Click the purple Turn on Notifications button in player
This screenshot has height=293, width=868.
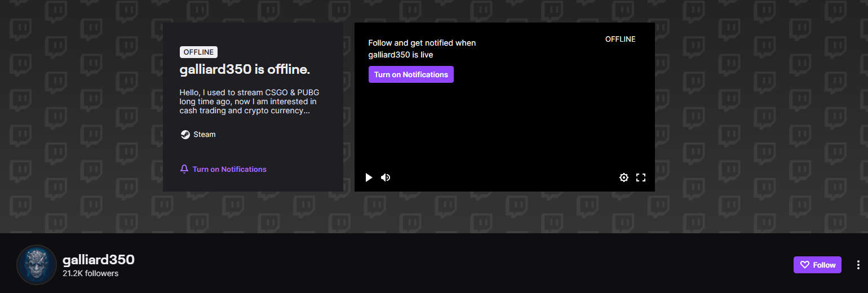pyautogui.click(x=411, y=74)
